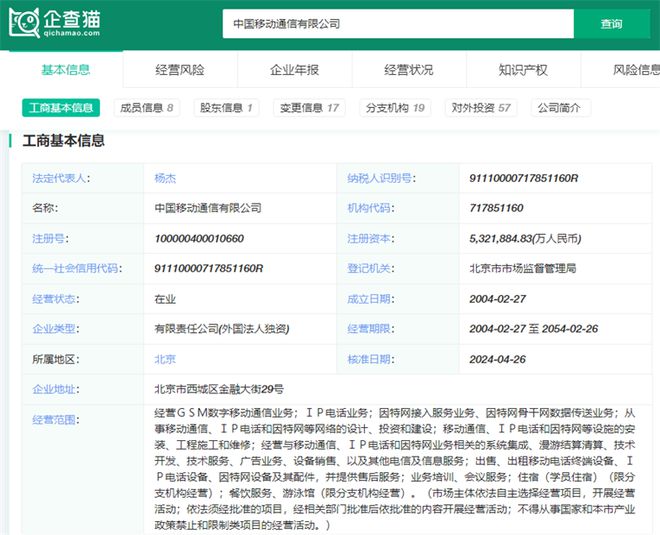Select the 工商基本信息 sub-tab

tap(61, 108)
